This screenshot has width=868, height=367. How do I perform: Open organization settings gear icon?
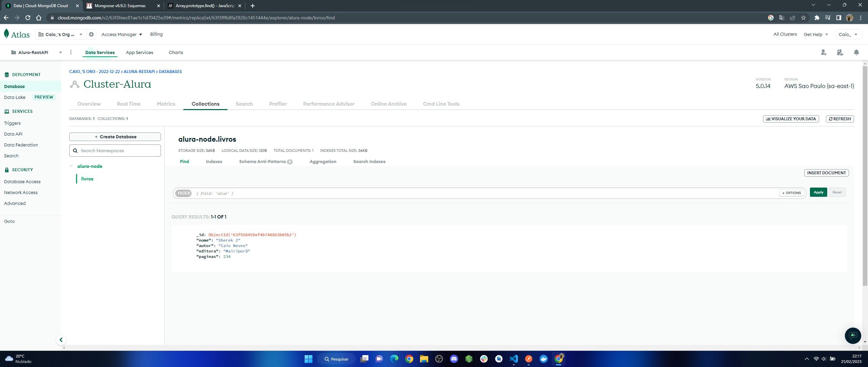tap(91, 34)
